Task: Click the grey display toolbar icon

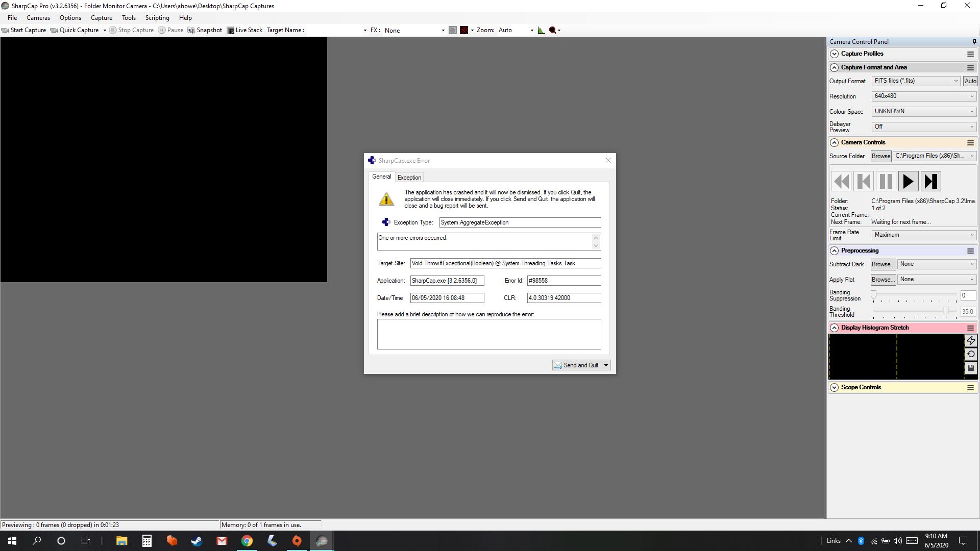Action: coord(453,30)
